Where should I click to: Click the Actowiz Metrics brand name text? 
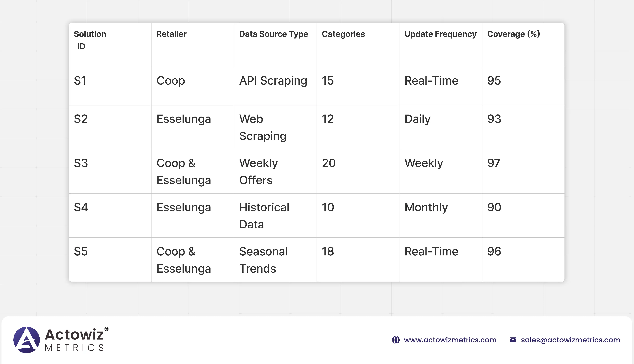(74, 340)
